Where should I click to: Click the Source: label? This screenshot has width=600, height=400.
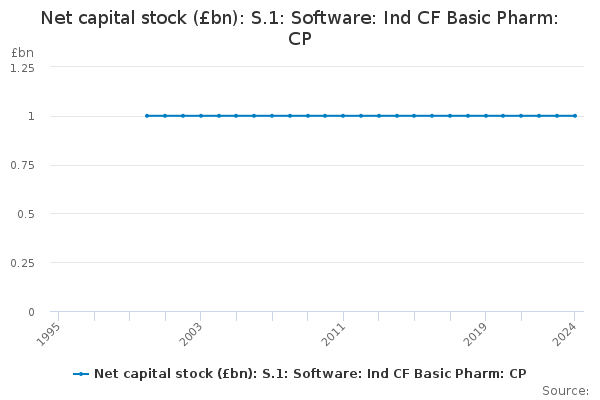[x=565, y=390]
